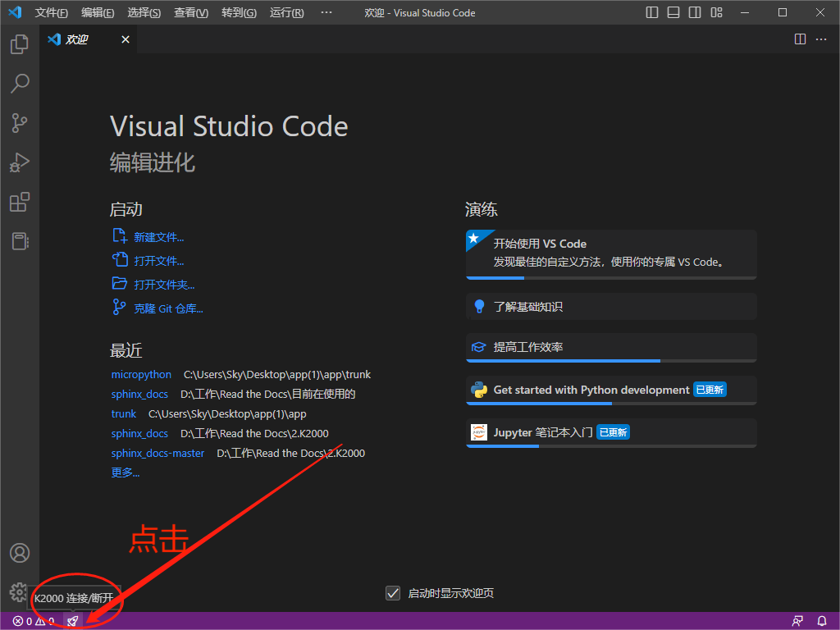This screenshot has height=630, width=840.
Task: Toggle secondary side bar layout icon
Action: point(695,12)
